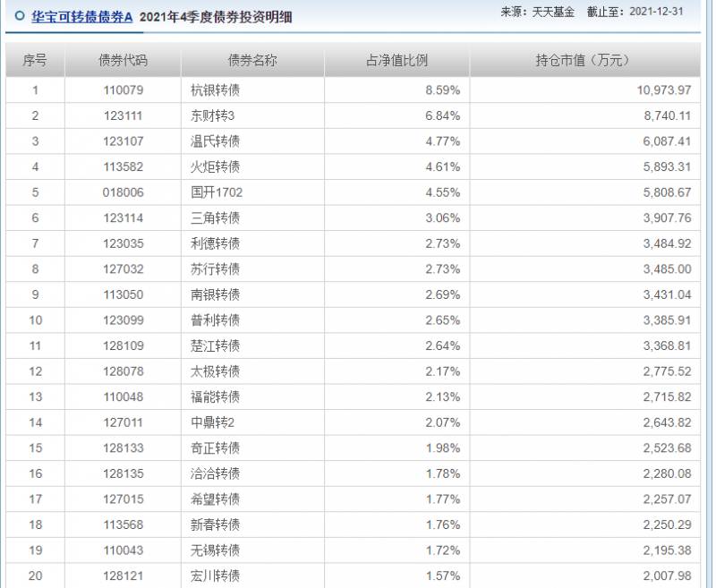Select bond name 希望转债
Viewport: 716px width, 588px height.
pos(215,499)
